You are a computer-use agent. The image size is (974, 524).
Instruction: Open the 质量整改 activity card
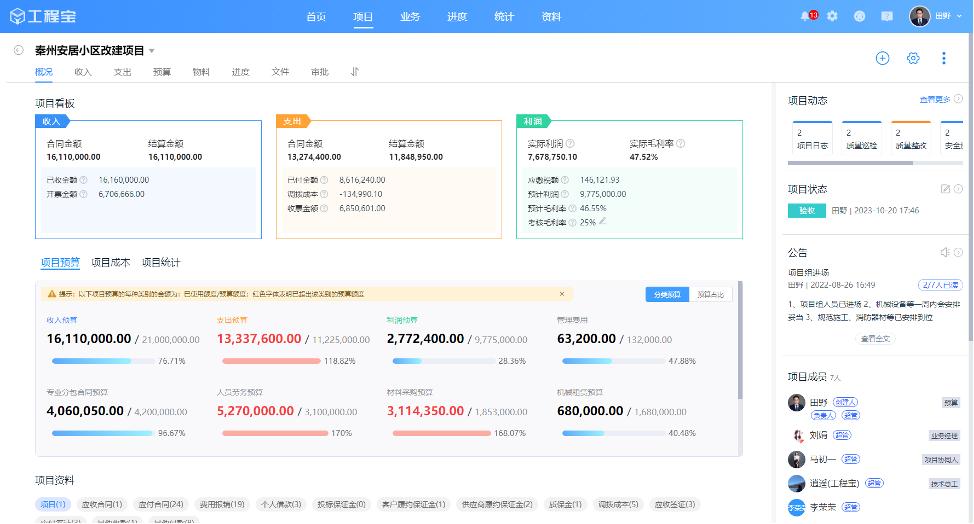(x=911, y=138)
